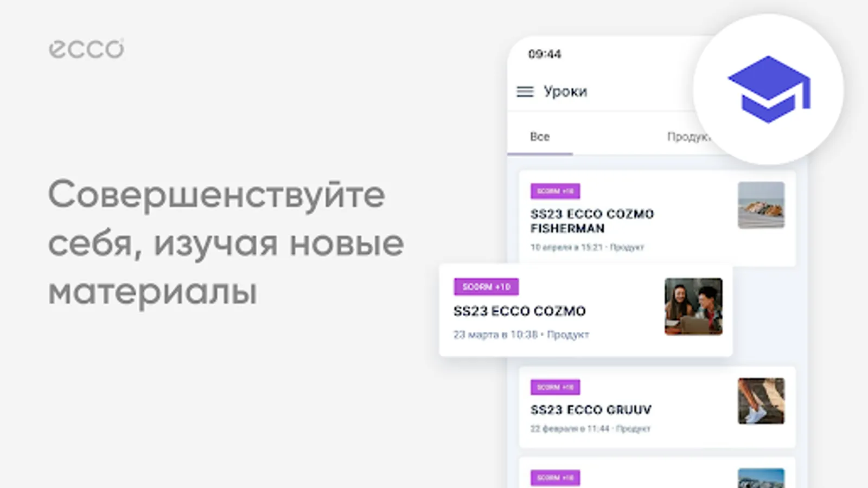Screen dimensions: 868x488
Task: Click the ECCO logo
Action: [x=86, y=49]
